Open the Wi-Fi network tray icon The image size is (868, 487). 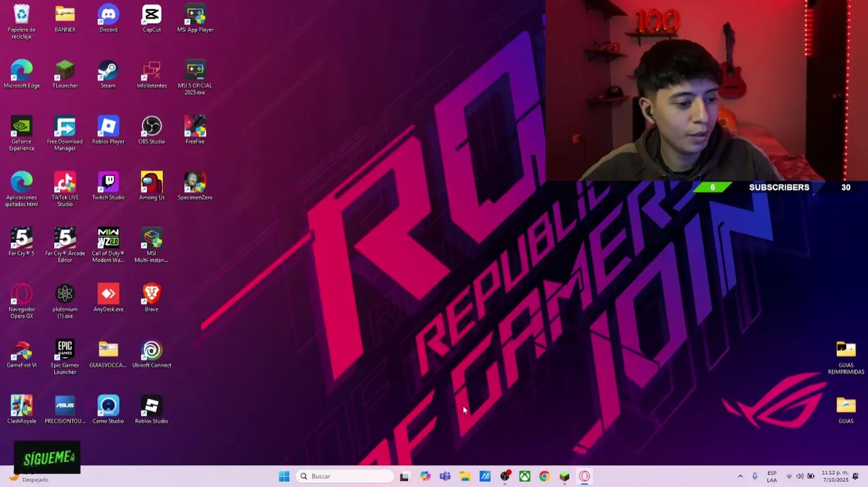pyautogui.click(x=789, y=476)
